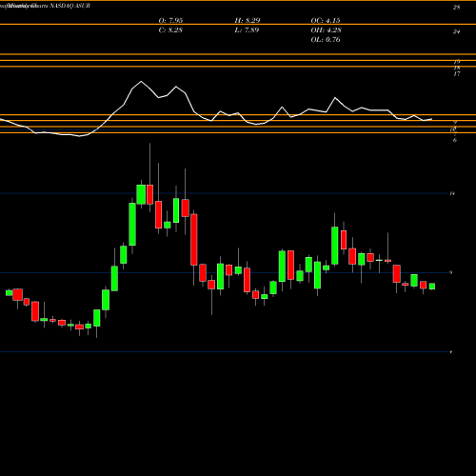Click the 'OH: 4.28' value
This screenshot has height=476, width=476.
coord(326,30)
